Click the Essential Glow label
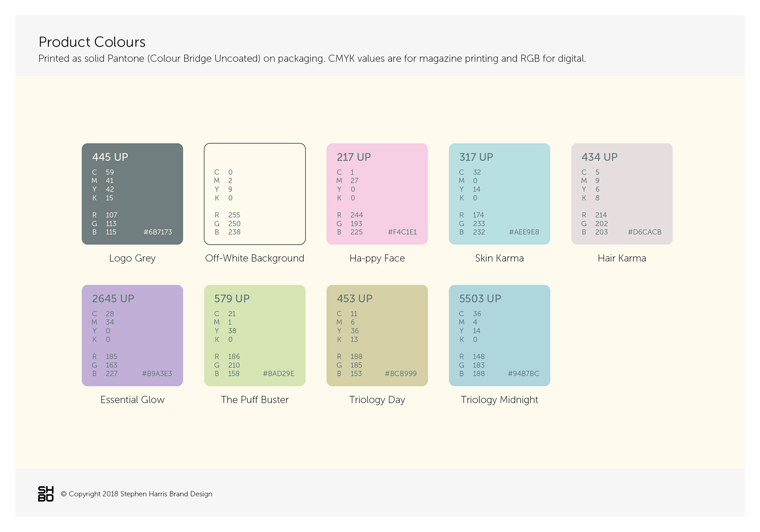Screen dimensions: 760x532 [132, 399]
